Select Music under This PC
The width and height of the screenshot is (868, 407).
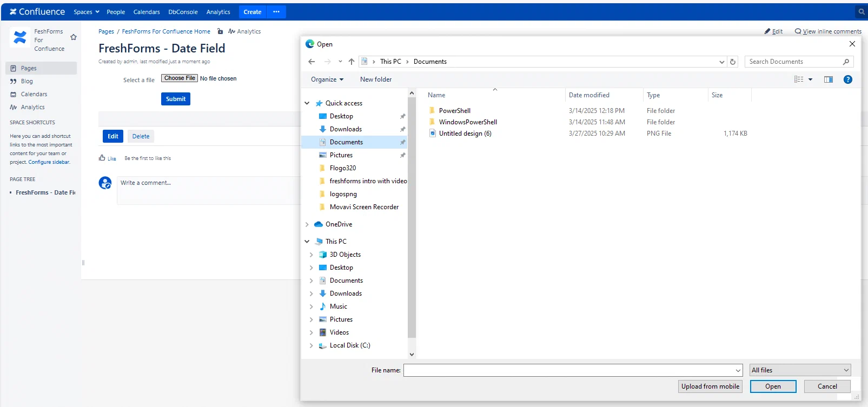(339, 306)
